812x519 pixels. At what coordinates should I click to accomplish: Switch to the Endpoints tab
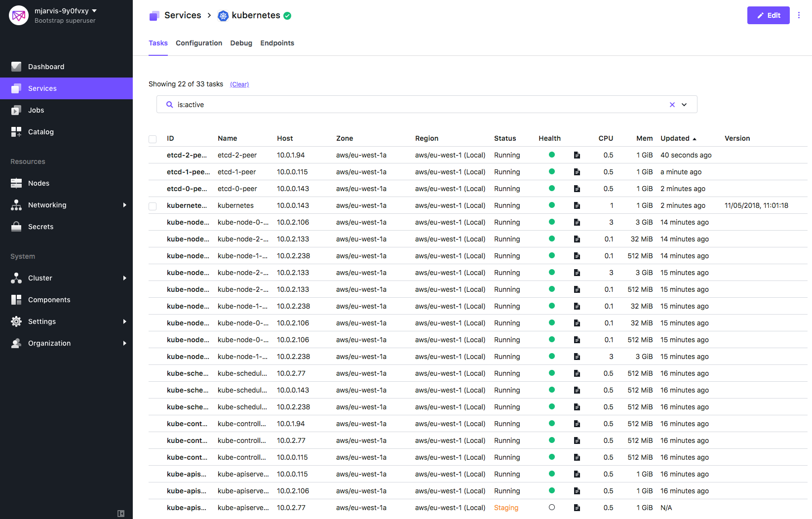(277, 43)
